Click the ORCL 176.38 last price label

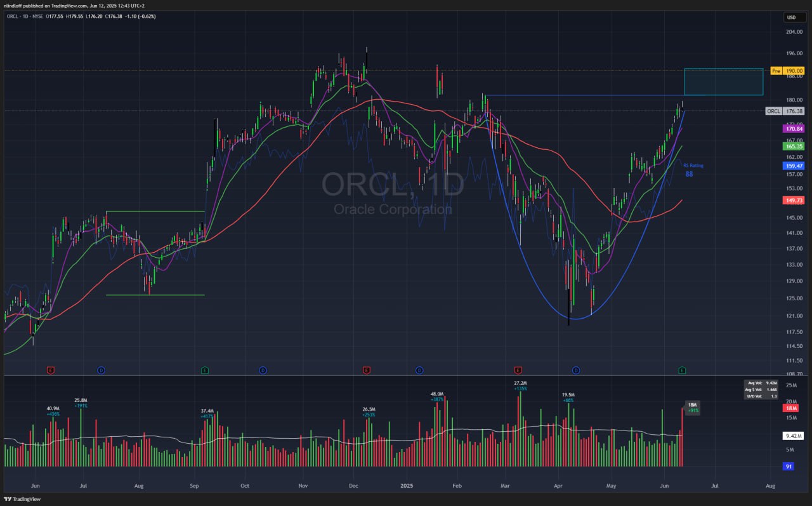click(x=785, y=111)
